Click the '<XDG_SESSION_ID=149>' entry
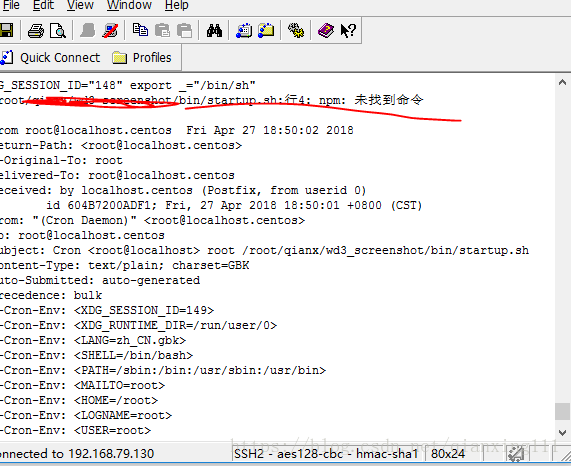The height and width of the screenshot is (466, 571). [144, 310]
